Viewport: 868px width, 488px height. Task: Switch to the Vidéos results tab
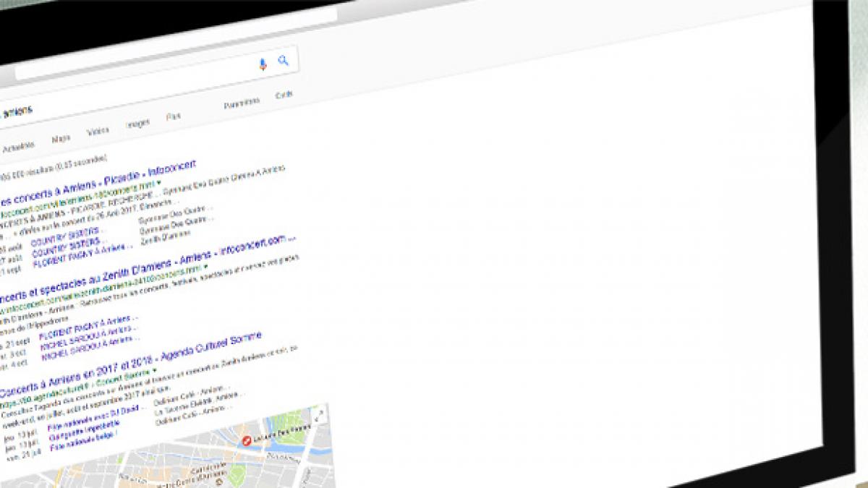point(98,131)
